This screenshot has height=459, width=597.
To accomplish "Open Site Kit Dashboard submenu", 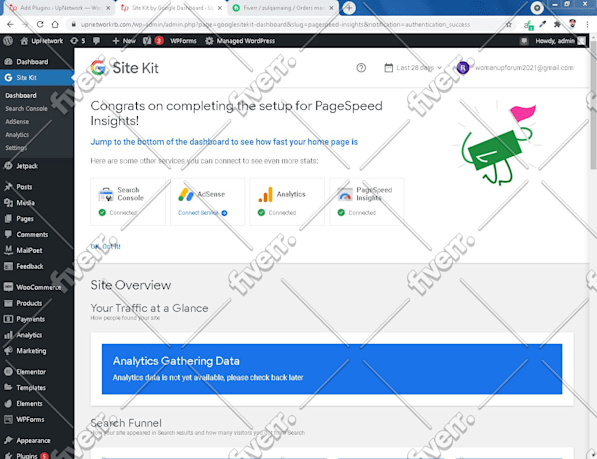I will pos(21,96).
